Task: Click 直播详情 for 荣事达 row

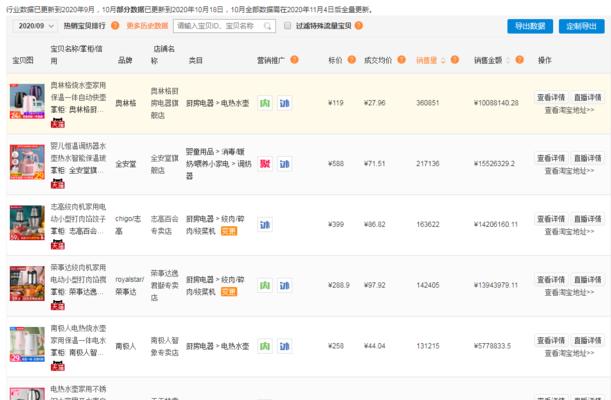Action: coord(588,280)
